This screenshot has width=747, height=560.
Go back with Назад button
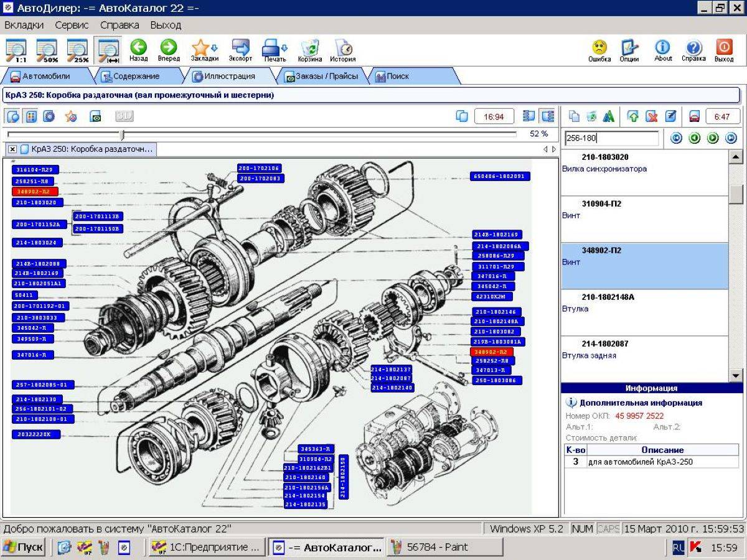pos(138,50)
